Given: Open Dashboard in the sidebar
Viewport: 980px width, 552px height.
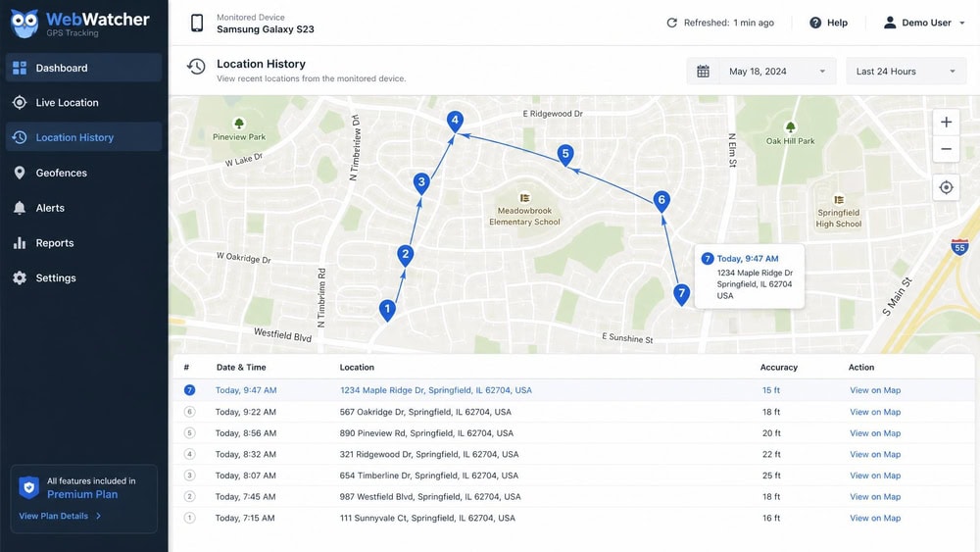Looking at the screenshot, I should pyautogui.click(x=83, y=68).
